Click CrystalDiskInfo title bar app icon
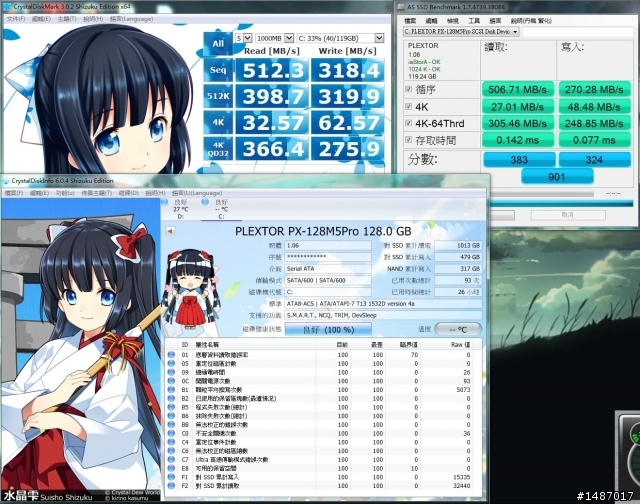640x504 pixels. tap(6, 180)
